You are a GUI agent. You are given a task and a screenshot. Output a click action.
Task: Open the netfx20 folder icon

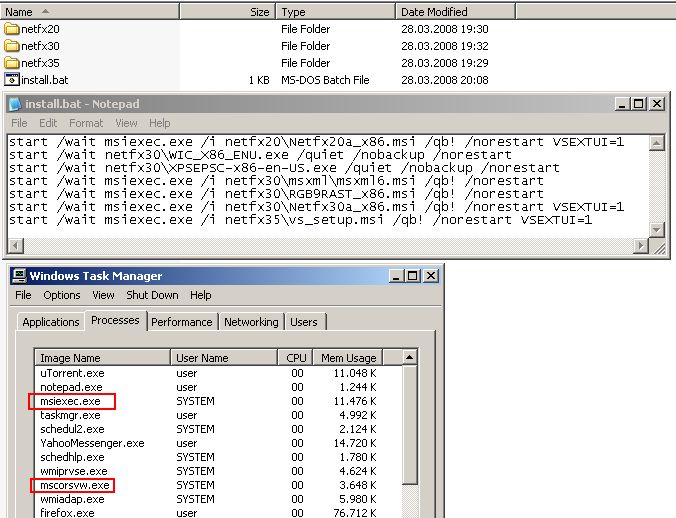[12, 29]
